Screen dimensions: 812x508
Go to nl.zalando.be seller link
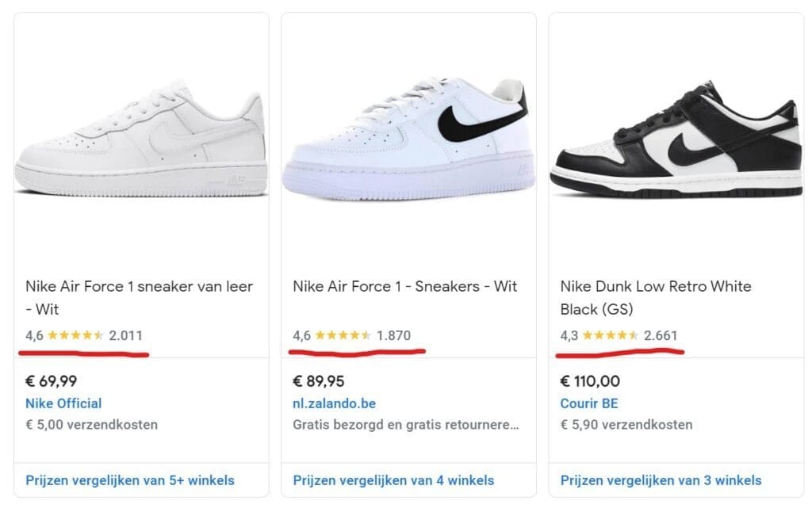tap(341, 403)
